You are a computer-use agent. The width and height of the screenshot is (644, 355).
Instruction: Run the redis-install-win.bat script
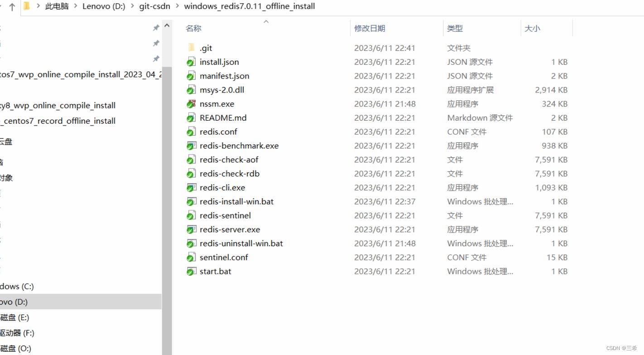point(236,201)
